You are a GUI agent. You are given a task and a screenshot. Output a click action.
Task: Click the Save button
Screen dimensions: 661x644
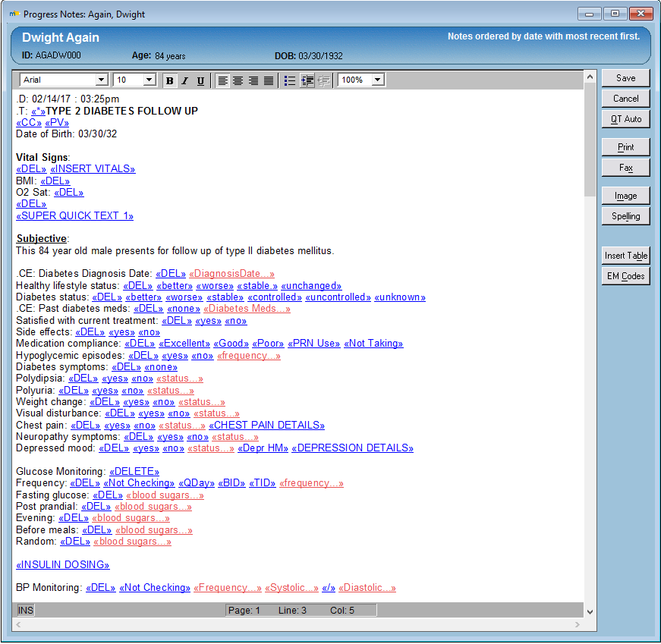(625, 78)
